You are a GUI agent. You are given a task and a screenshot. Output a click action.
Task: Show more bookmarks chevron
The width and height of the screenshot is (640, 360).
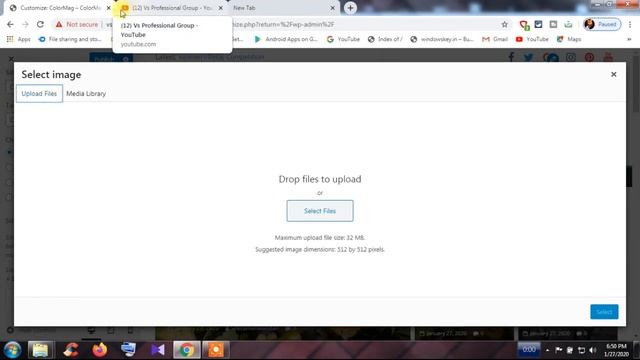click(x=629, y=39)
